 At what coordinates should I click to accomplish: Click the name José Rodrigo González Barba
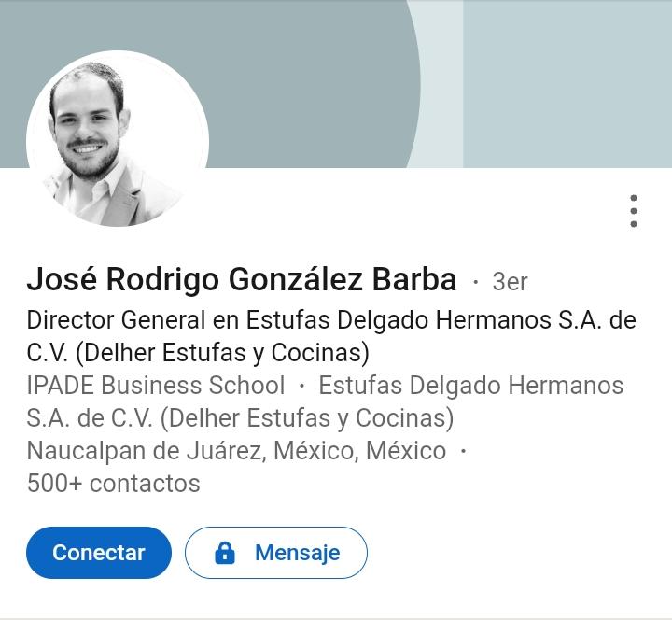tap(242, 279)
